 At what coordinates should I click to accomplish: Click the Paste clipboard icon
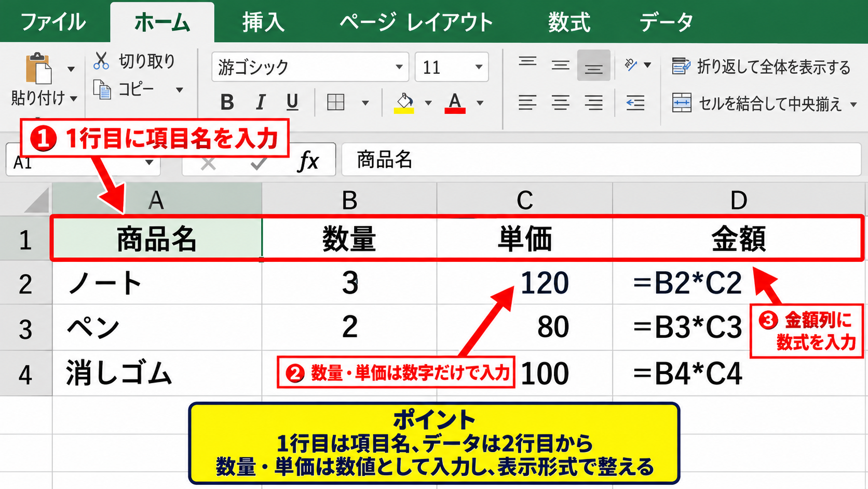point(39,68)
